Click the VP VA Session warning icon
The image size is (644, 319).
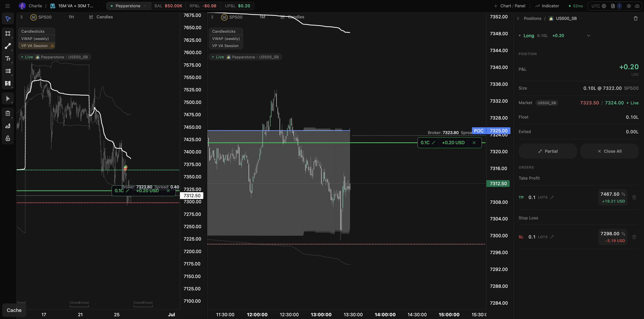[52, 46]
